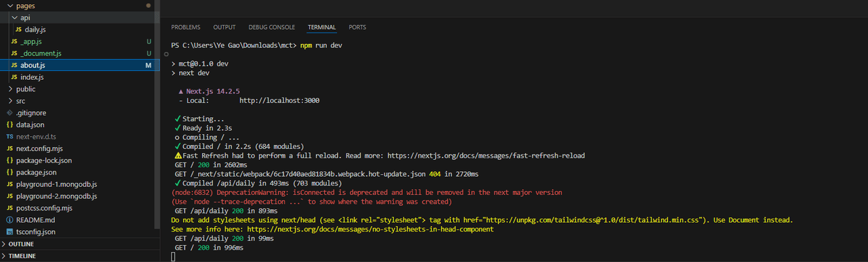Click the git icon beside .gitignore

tap(9, 113)
